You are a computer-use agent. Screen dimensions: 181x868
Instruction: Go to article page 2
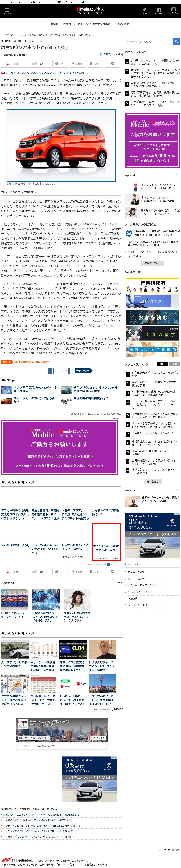pyautogui.click(x=56, y=370)
